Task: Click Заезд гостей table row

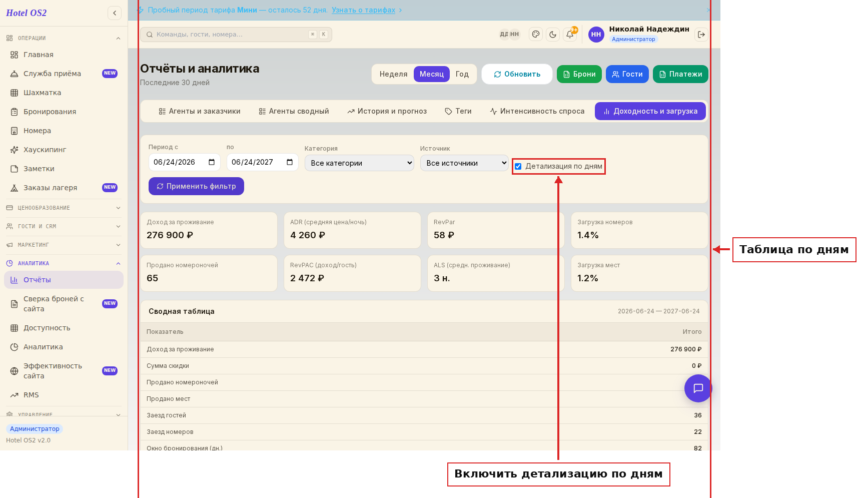Action: (x=424, y=415)
